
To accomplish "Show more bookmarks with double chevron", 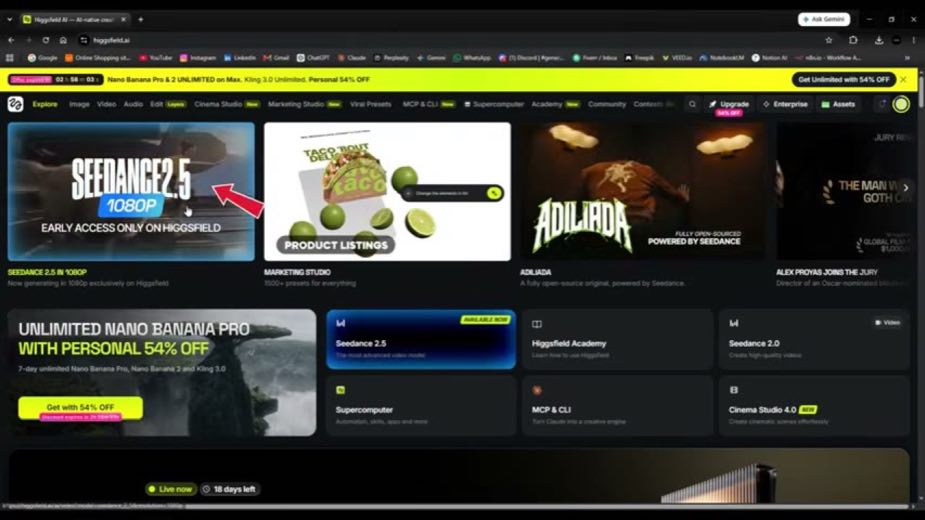I will tap(907, 58).
